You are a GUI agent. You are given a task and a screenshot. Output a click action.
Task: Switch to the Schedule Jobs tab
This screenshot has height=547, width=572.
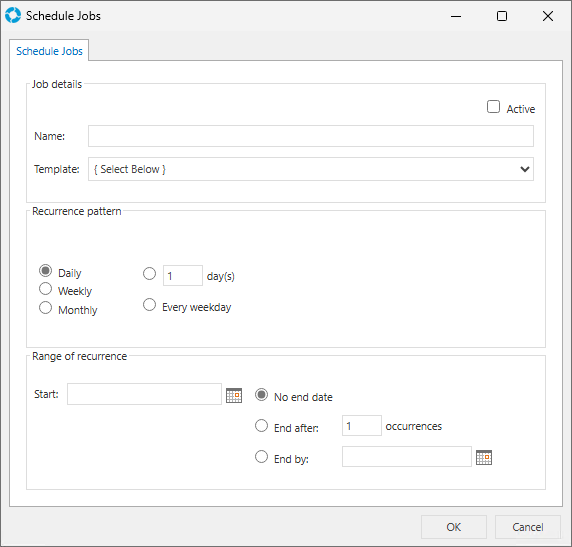point(49,51)
